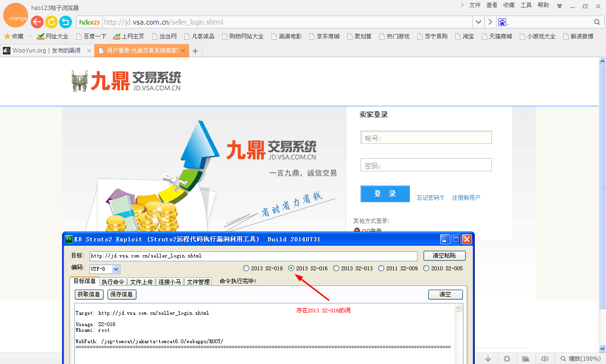Open the 文件 menu

click(475, 5)
